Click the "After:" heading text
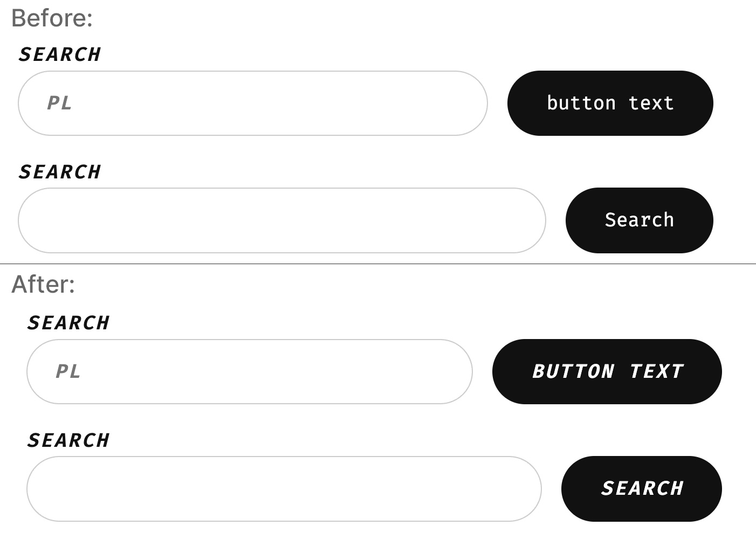The width and height of the screenshot is (756, 539). [x=44, y=285]
